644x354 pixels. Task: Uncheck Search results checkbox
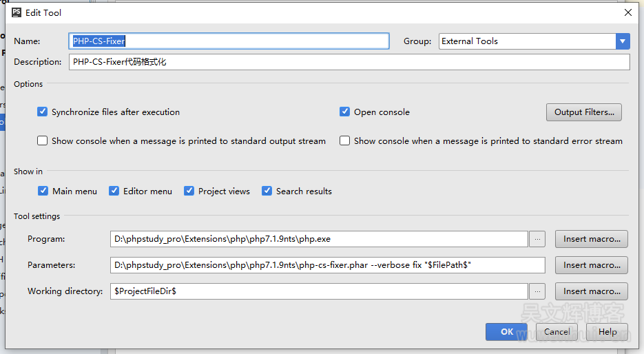click(267, 191)
